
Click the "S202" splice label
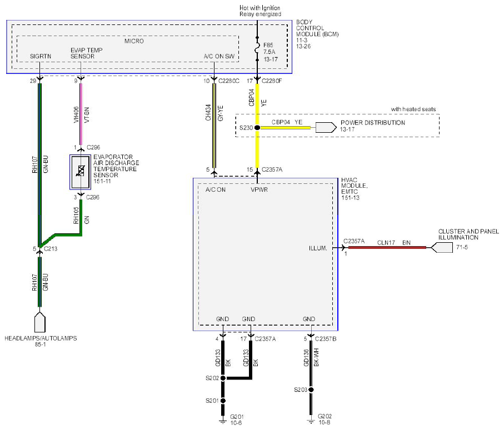[x=212, y=378]
